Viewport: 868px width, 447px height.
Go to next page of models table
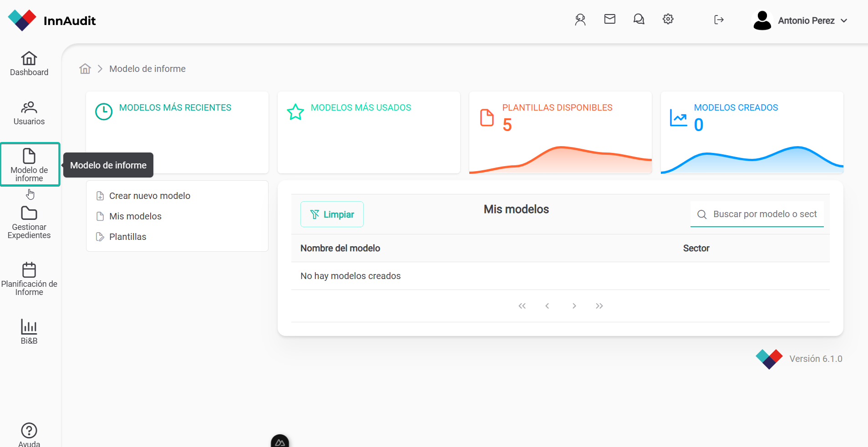(x=574, y=306)
